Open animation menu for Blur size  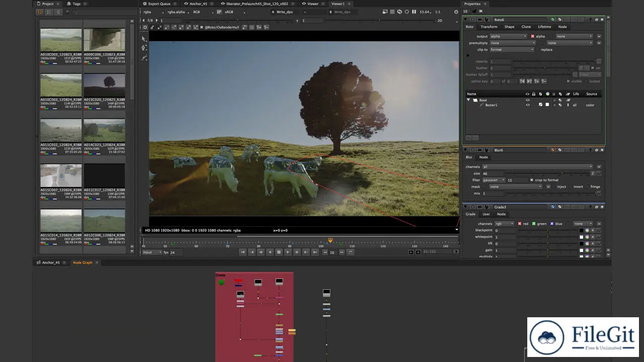point(599,173)
